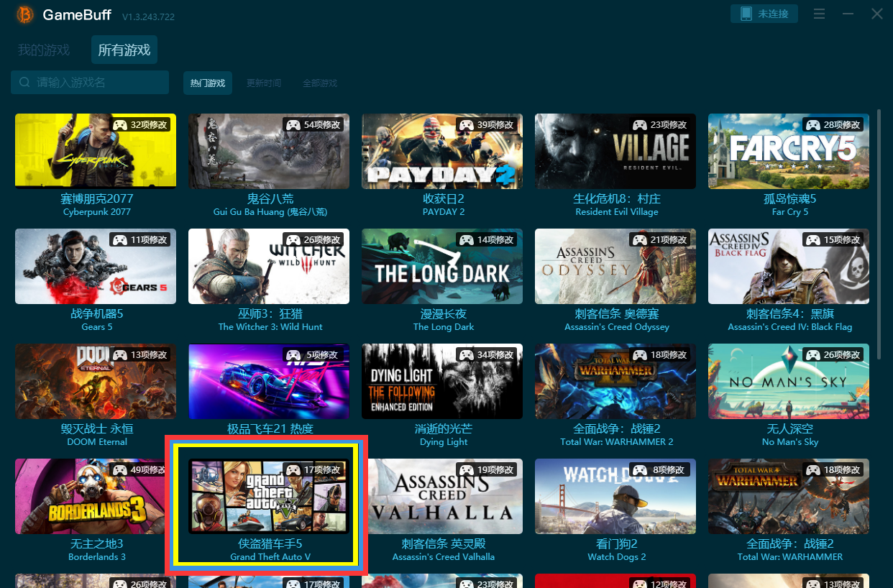Switch to the 我的游戏 tab
The width and height of the screenshot is (893, 588).
pyautogui.click(x=44, y=50)
